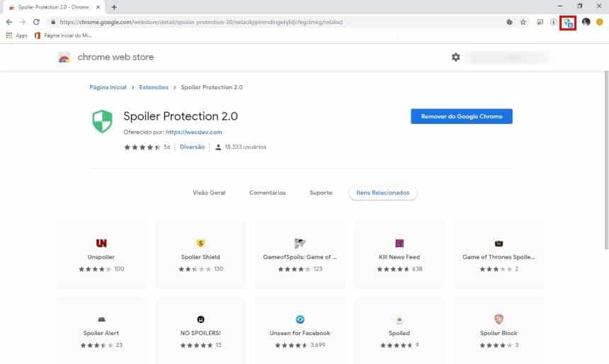Click the green shield Spoiler Protection logo
The image size is (609, 364).
[x=102, y=121]
